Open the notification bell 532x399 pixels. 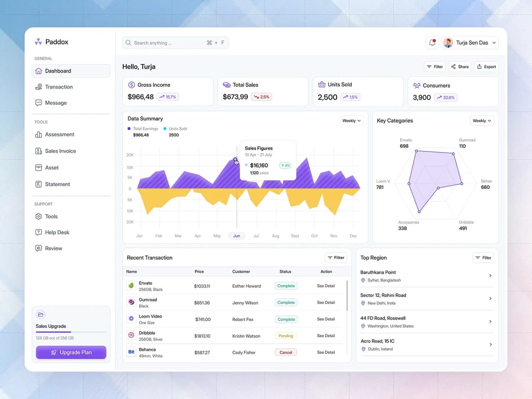(x=432, y=43)
